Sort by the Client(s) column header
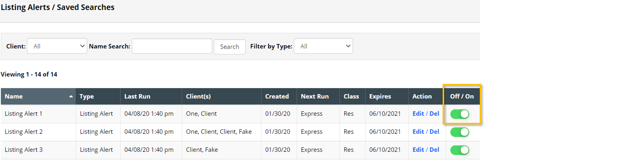The width and height of the screenshot is (644, 161). [198, 96]
